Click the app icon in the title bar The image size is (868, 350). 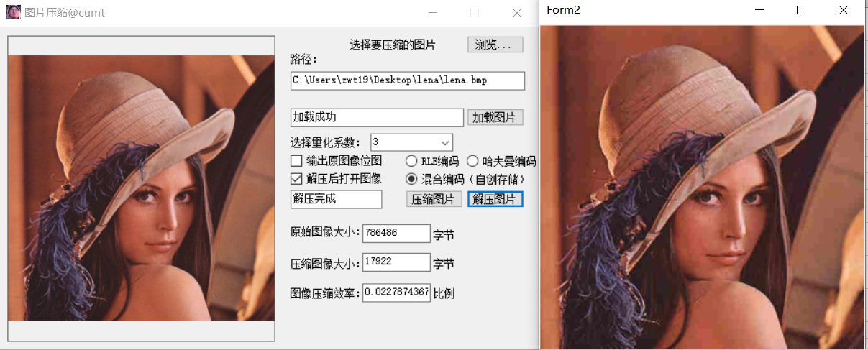(13, 12)
